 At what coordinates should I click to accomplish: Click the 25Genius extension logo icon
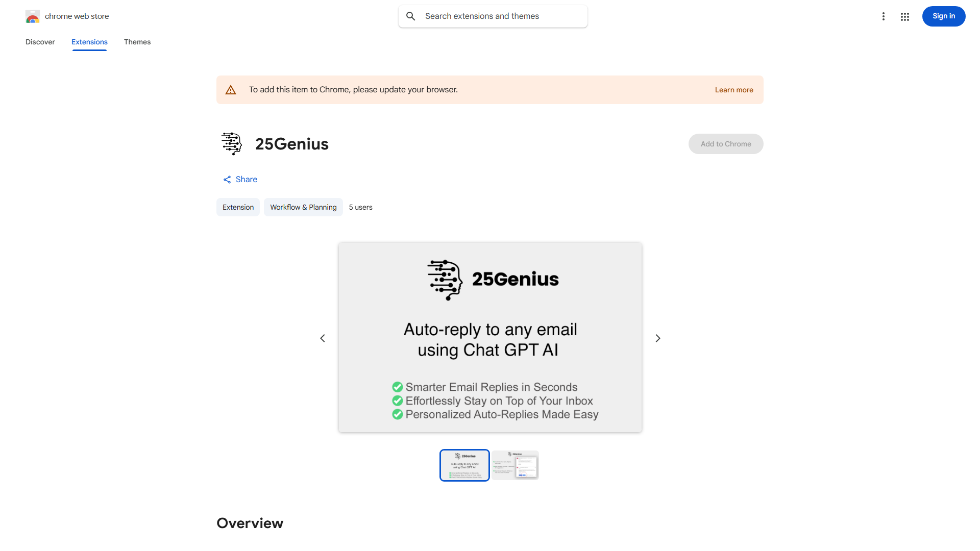[x=232, y=144]
